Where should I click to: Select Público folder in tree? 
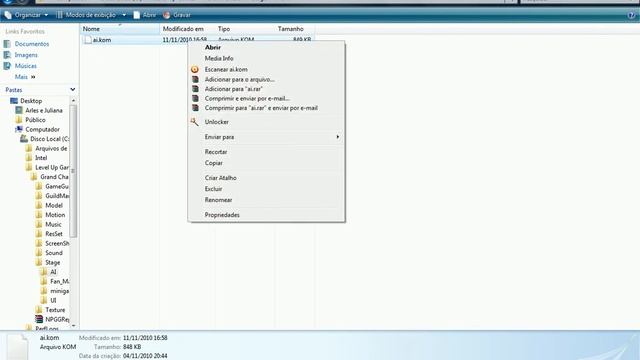[x=36, y=120]
